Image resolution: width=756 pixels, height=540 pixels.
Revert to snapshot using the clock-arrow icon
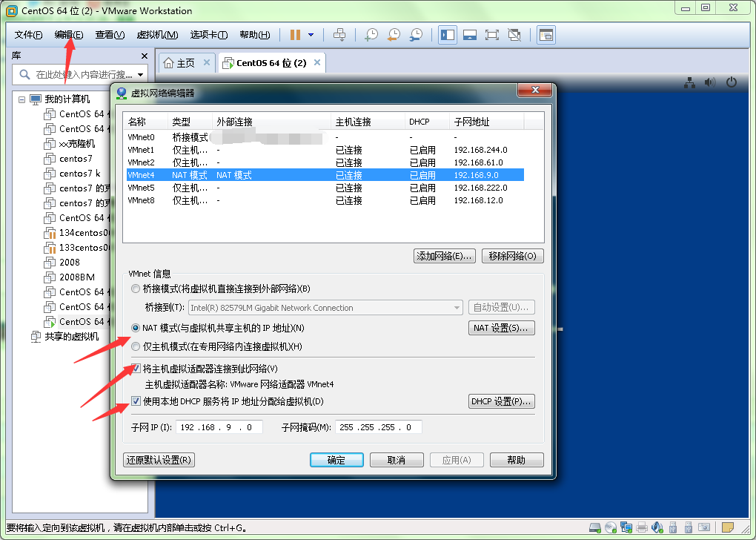[394, 35]
